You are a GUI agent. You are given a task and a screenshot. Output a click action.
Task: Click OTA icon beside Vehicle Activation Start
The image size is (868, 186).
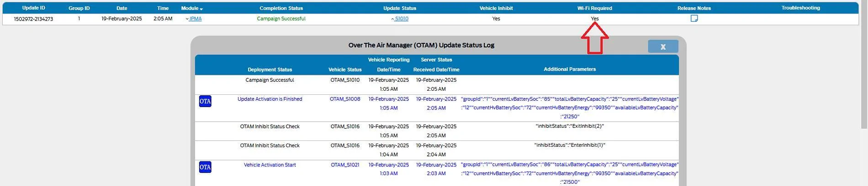(x=205, y=167)
